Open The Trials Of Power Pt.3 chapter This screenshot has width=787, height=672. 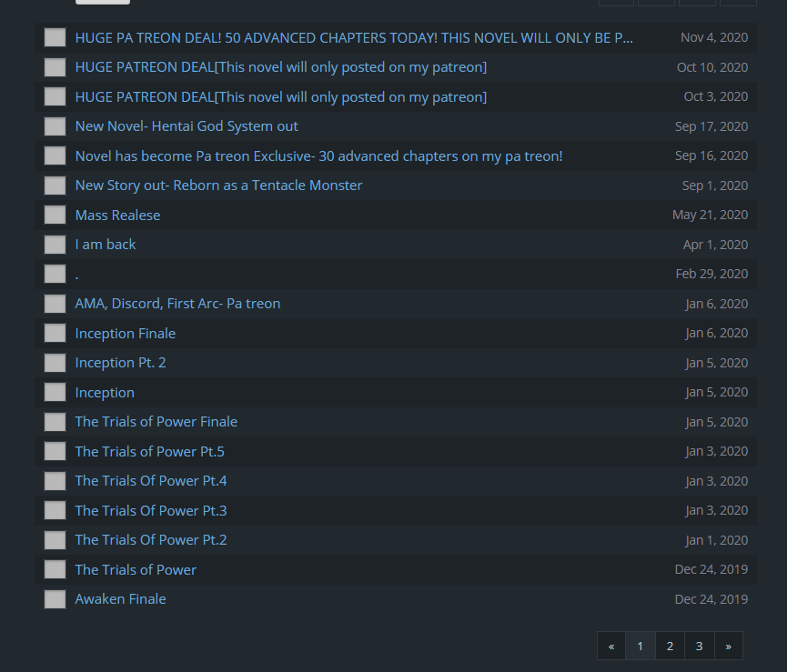pos(151,510)
